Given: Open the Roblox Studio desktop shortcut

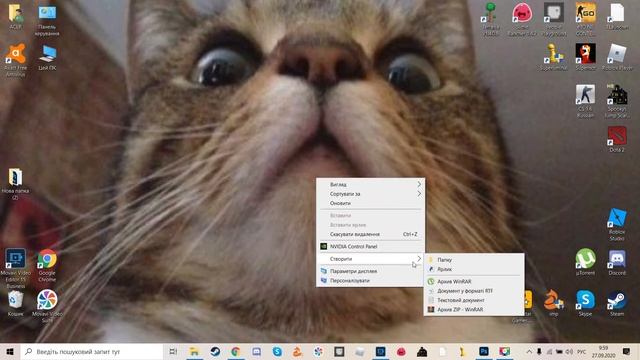Looking at the screenshot, I should 617,224.
